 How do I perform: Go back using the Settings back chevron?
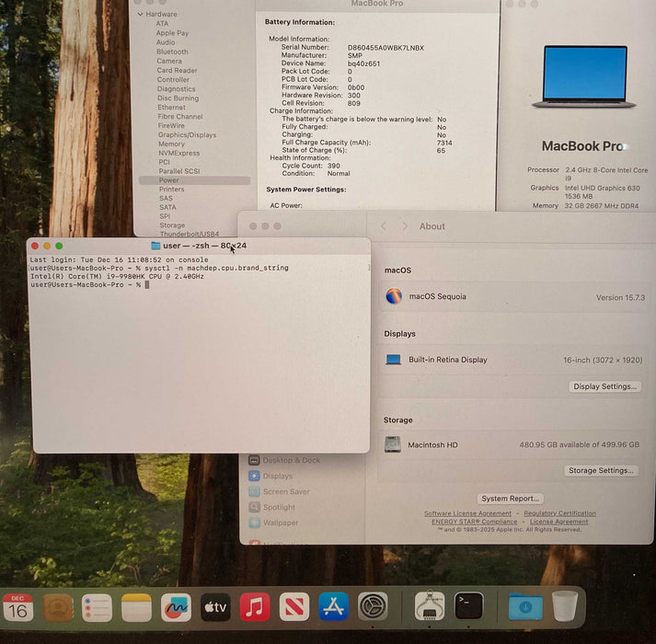tap(384, 226)
